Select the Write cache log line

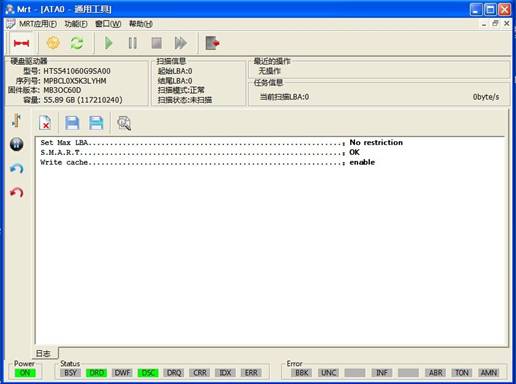(208, 162)
